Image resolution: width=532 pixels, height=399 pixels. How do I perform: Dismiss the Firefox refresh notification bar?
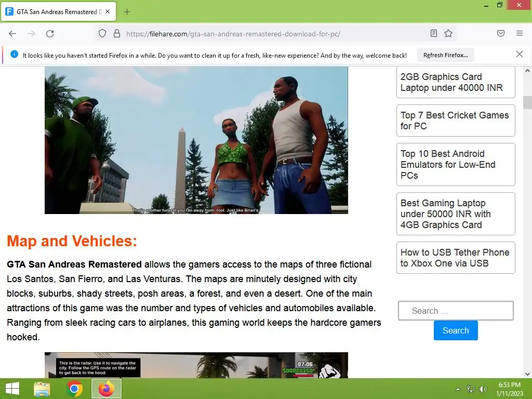click(x=520, y=54)
